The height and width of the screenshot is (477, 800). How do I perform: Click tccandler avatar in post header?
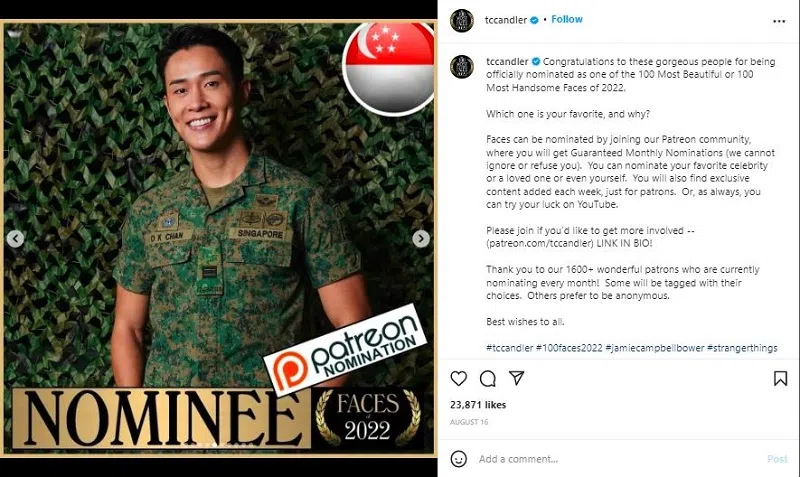[462, 20]
